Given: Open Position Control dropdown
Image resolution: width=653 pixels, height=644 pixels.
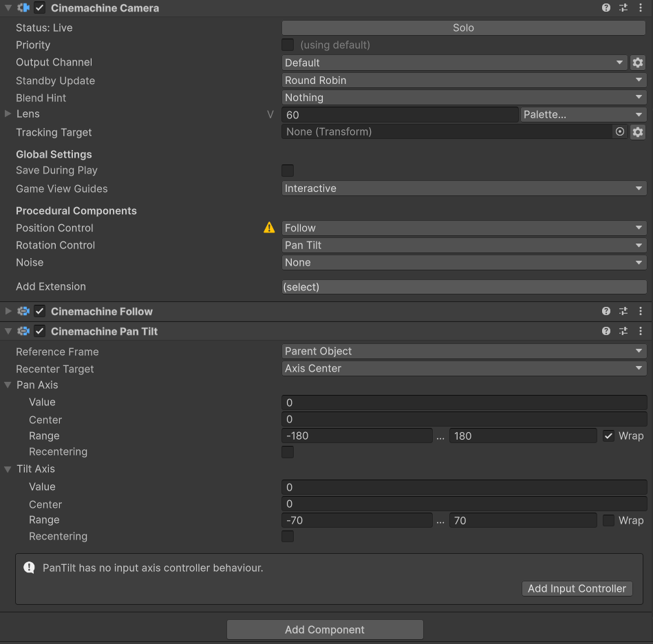Looking at the screenshot, I should (x=464, y=228).
